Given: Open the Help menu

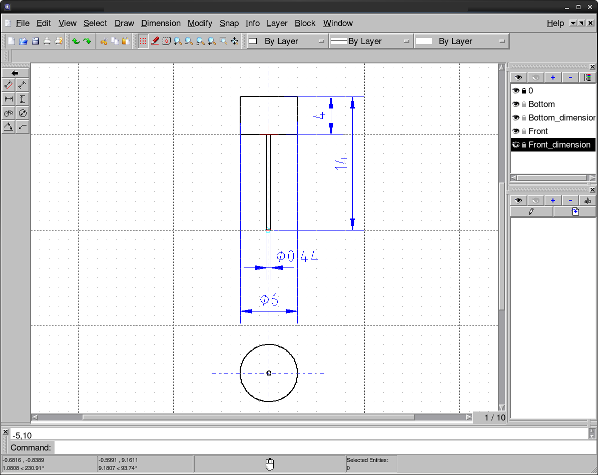Looking at the screenshot, I should coord(555,23).
